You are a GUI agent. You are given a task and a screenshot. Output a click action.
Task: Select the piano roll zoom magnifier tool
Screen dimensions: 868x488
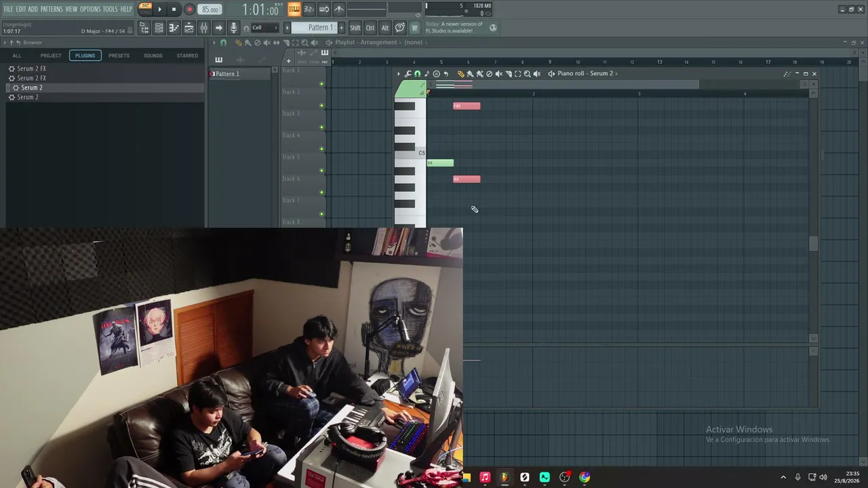coord(527,74)
